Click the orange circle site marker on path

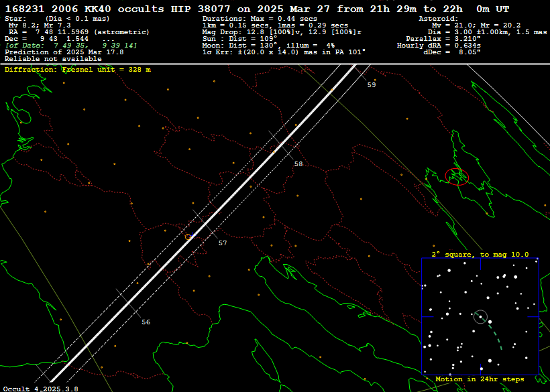pos(188,237)
